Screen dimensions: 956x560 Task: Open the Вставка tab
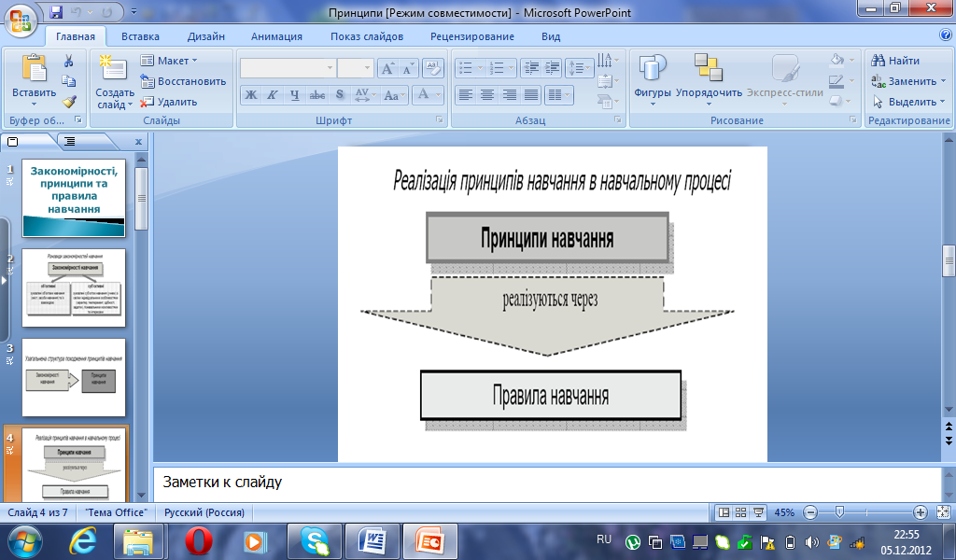140,36
